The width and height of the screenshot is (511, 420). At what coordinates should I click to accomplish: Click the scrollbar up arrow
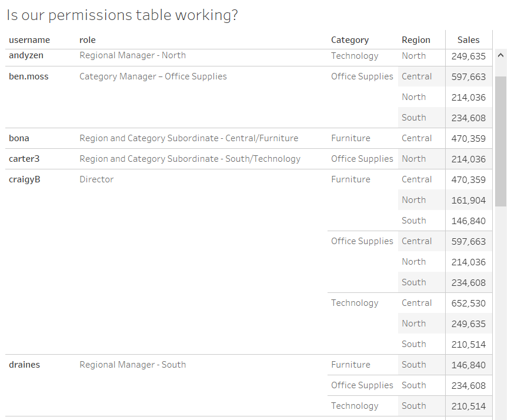coord(500,55)
